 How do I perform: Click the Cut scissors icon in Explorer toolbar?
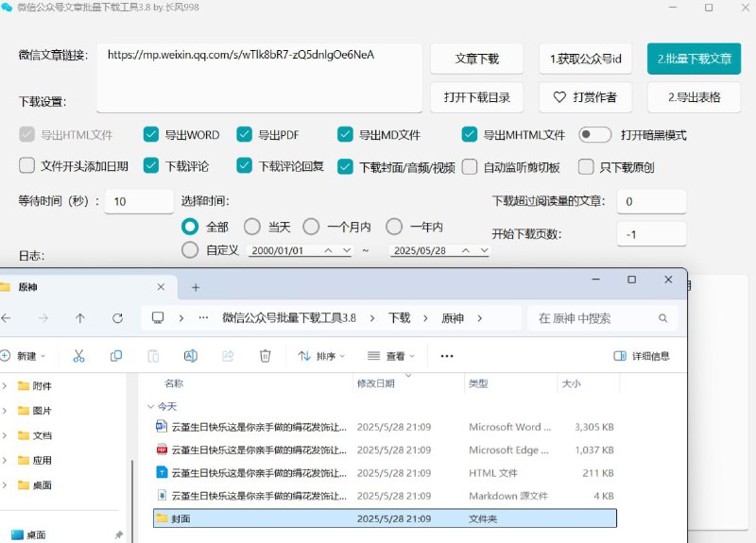pyautogui.click(x=78, y=356)
